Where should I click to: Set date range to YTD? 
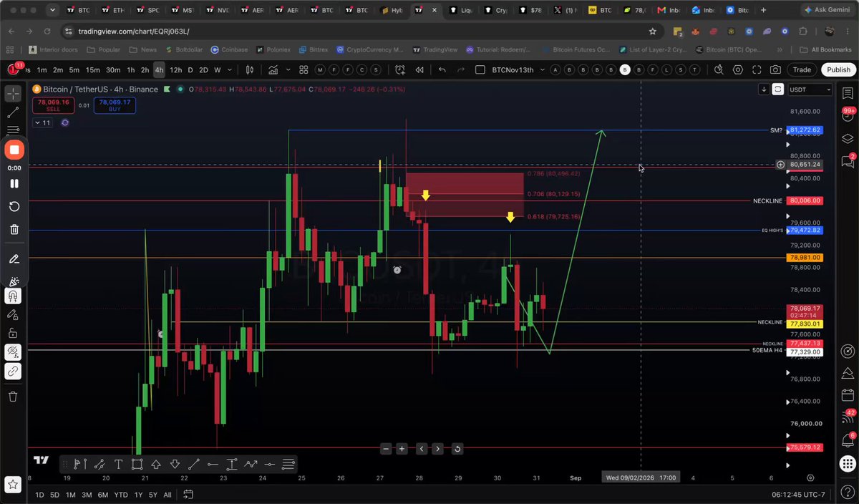122,495
